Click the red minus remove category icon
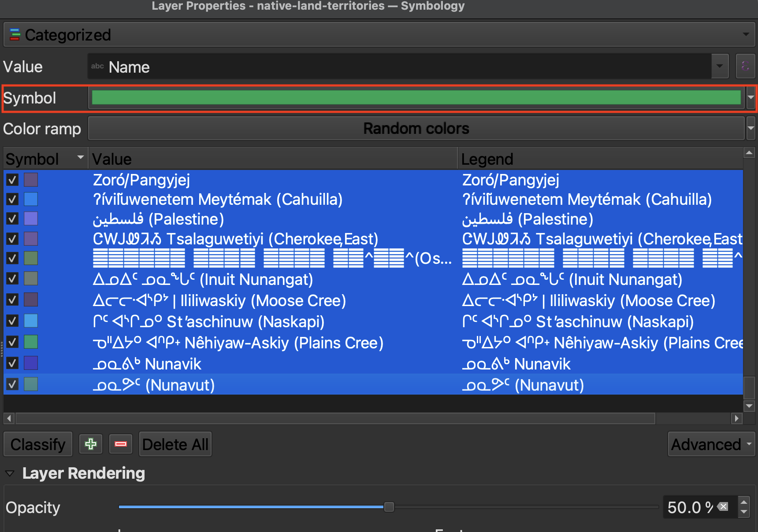The image size is (758, 532). 121,444
